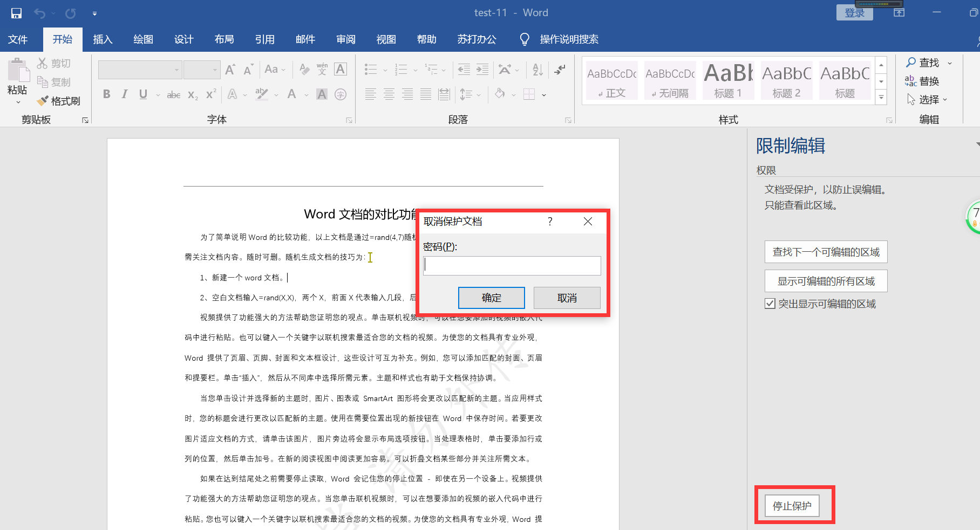980x530 pixels.
Task: Open the Find dropdown arrow
Action: tap(950, 63)
